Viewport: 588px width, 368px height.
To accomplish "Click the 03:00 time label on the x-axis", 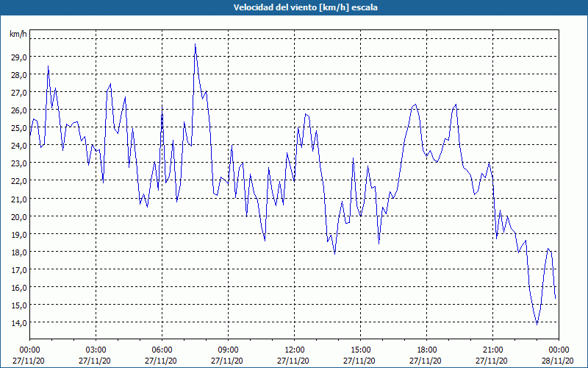I will (96, 350).
